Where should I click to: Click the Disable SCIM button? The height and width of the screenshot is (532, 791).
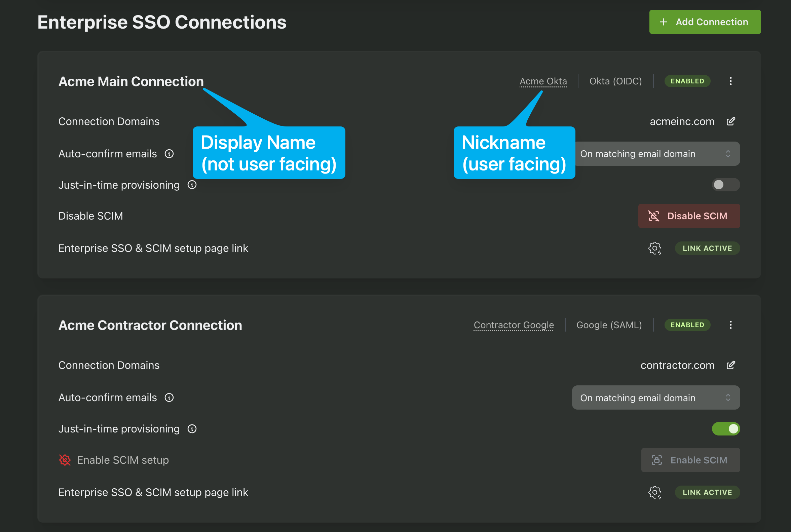click(688, 216)
